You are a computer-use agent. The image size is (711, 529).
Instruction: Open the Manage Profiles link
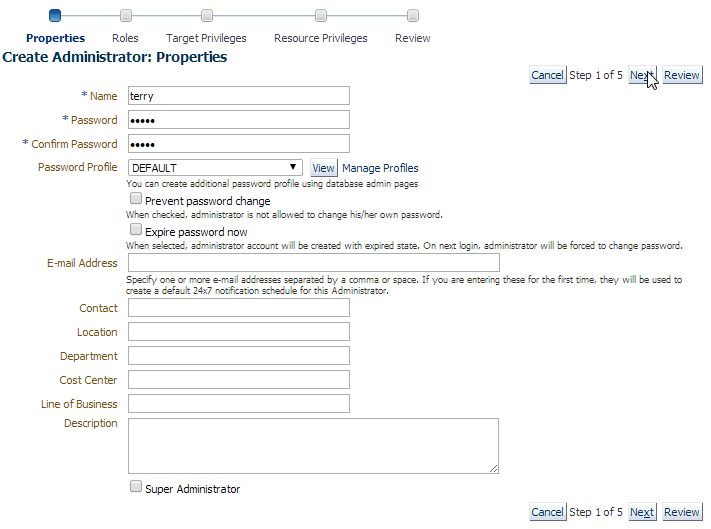click(x=380, y=168)
